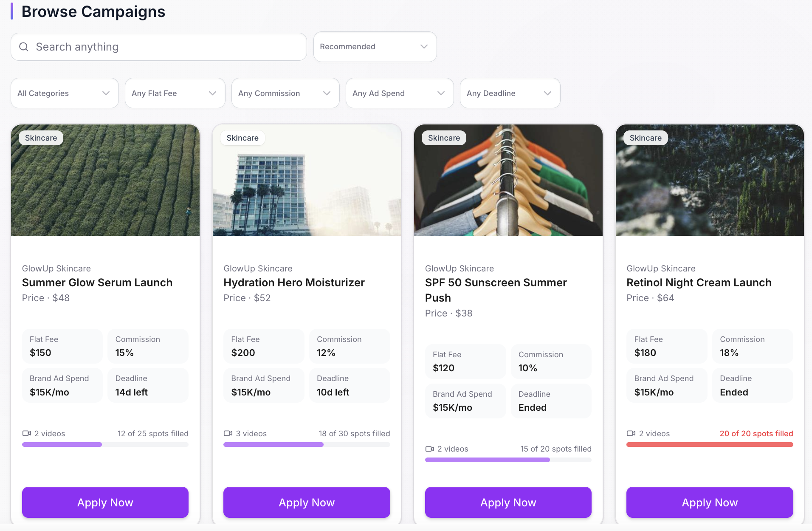
Task: Open the All Categories filter dropdown
Action: pyautogui.click(x=64, y=93)
